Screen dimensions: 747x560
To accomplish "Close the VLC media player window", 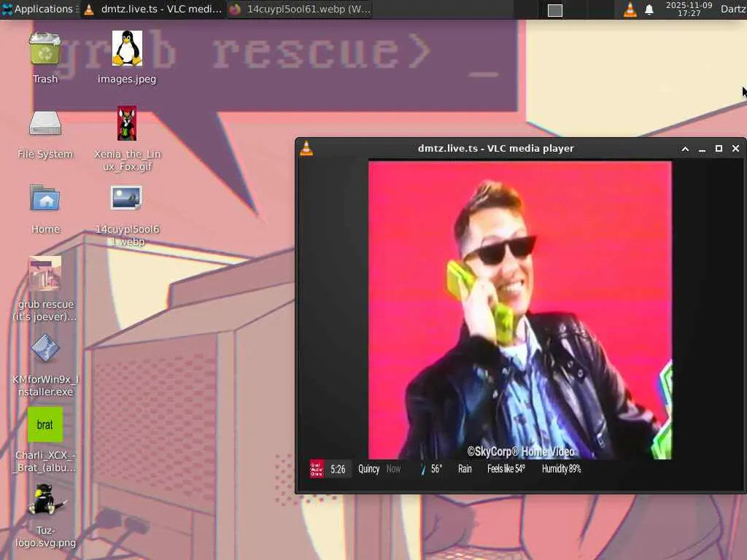I will pyautogui.click(x=735, y=149).
